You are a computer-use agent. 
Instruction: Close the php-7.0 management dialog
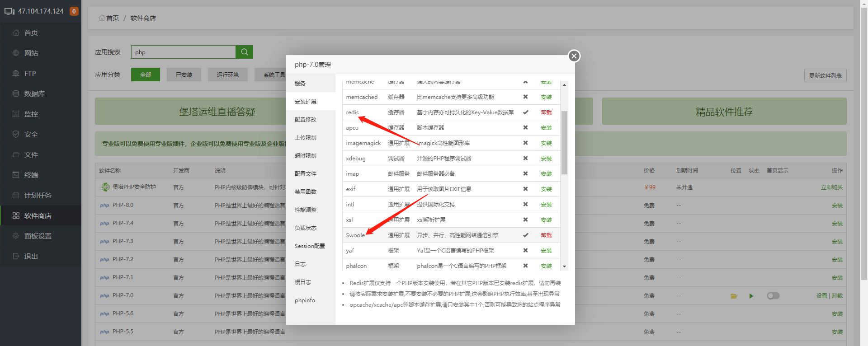(574, 56)
